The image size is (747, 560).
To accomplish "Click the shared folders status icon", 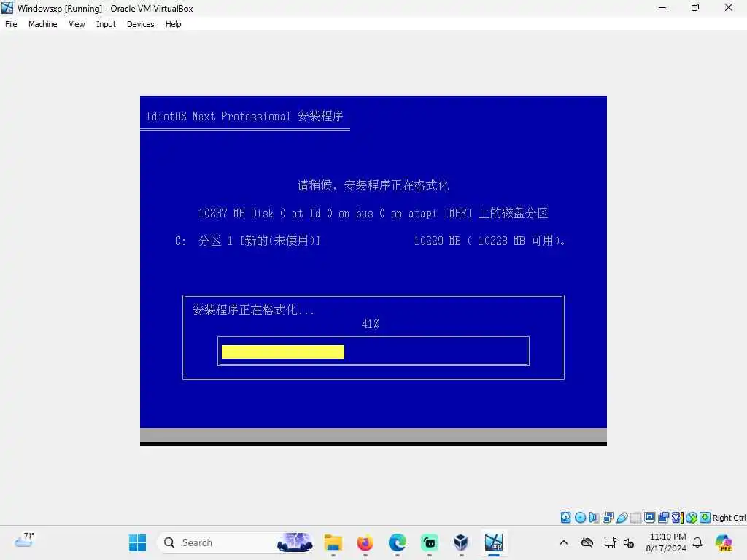I will tap(635, 517).
